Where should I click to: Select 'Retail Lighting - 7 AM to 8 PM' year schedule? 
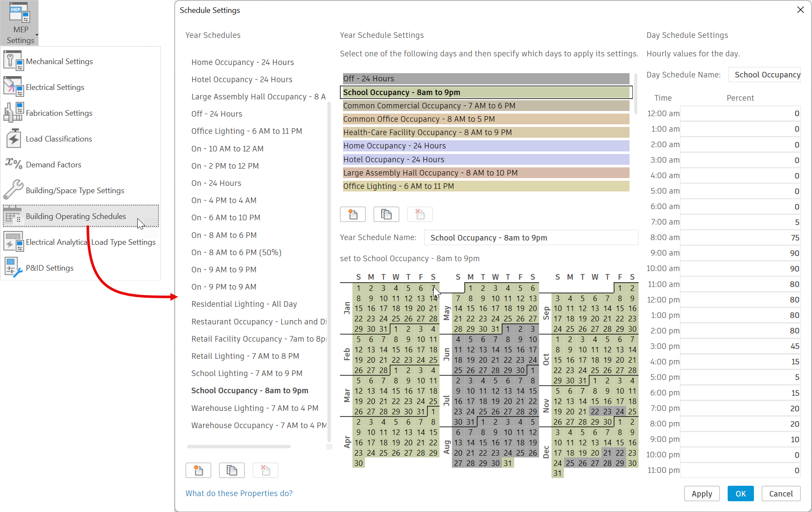coord(245,356)
